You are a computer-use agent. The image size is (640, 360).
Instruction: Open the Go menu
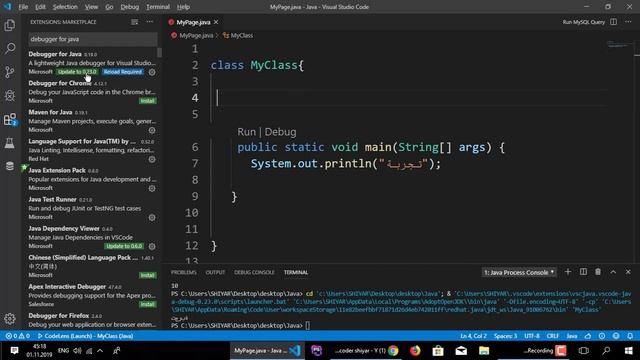[109, 7]
